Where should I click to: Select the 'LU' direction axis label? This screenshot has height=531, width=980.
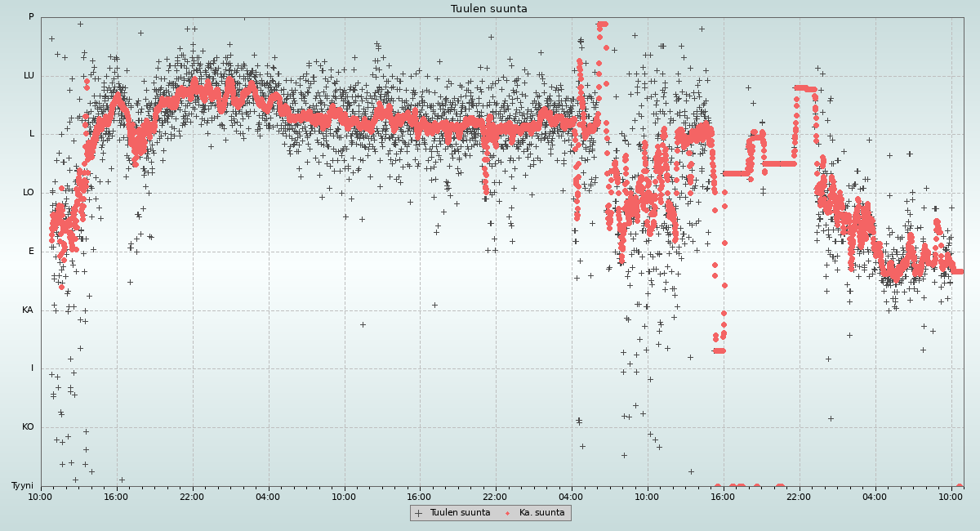[29, 76]
